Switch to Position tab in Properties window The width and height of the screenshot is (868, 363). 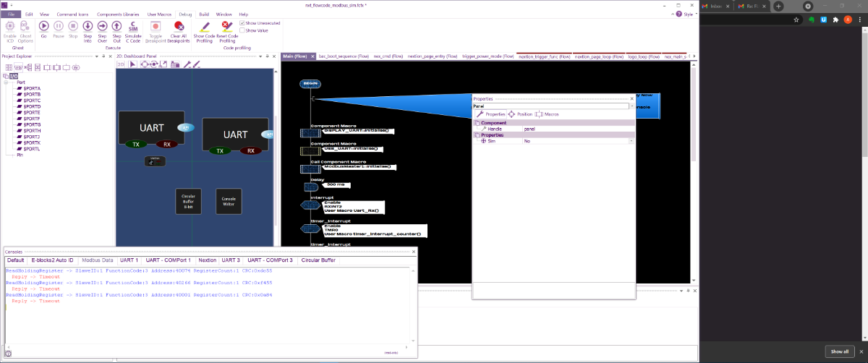click(520, 114)
